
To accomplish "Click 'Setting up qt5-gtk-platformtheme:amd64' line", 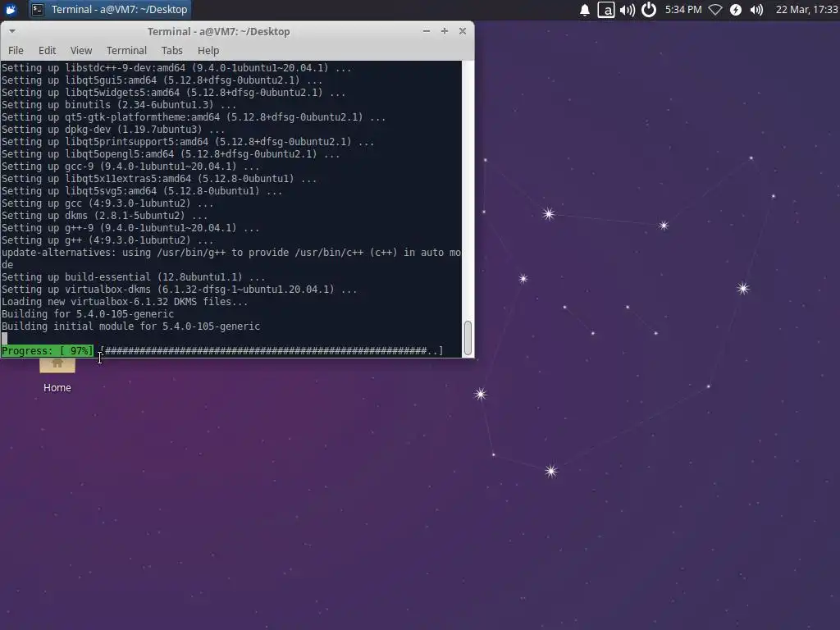I will (x=194, y=116).
